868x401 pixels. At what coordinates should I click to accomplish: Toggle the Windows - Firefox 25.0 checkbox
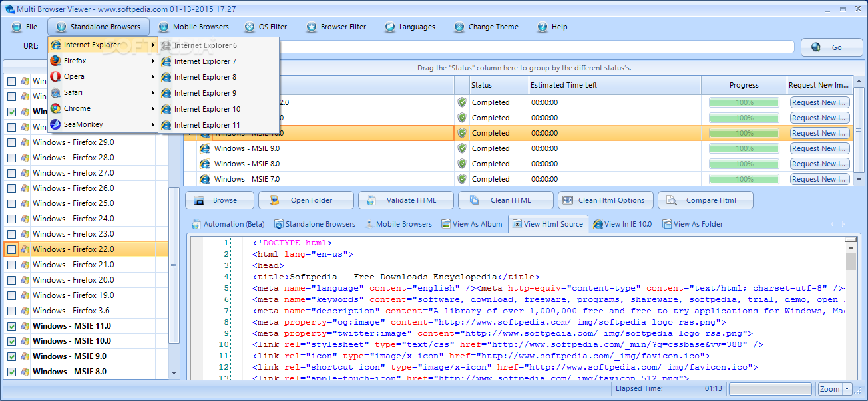coord(11,203)
